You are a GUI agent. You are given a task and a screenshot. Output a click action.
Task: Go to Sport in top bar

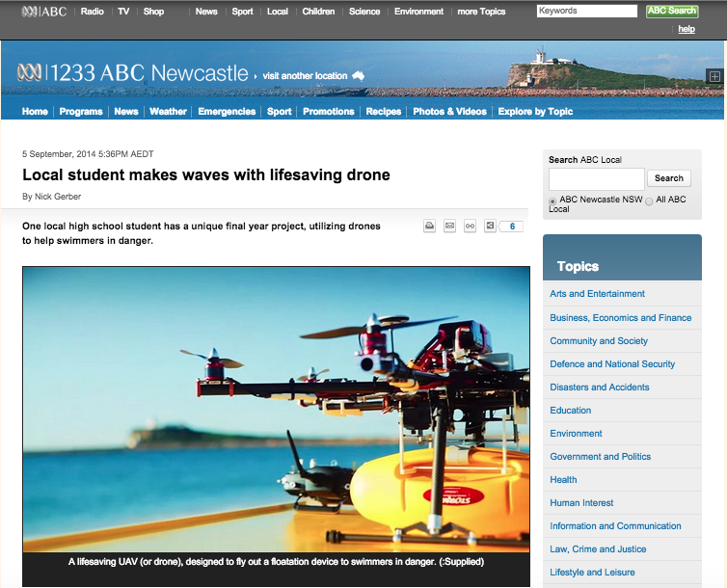click(242, 12)
